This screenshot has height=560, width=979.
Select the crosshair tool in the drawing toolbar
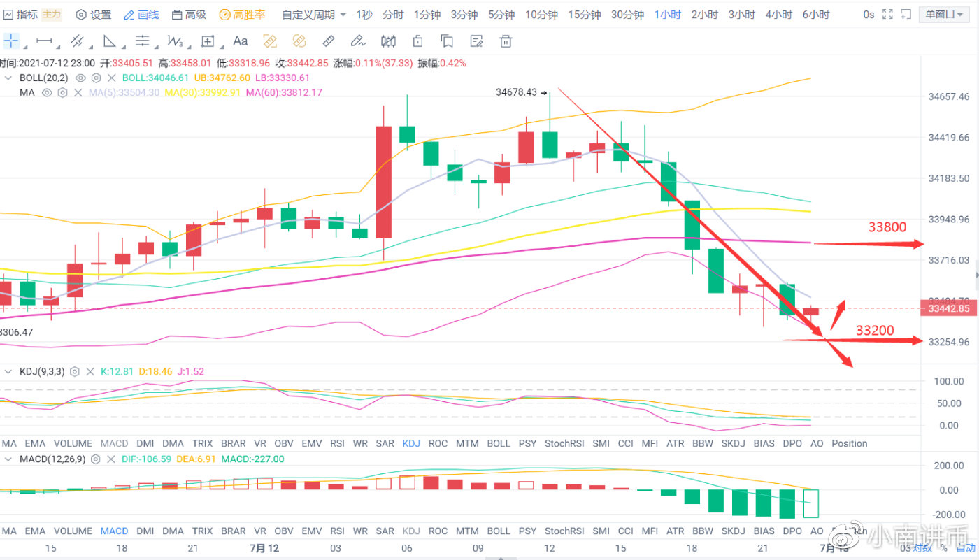10,41
